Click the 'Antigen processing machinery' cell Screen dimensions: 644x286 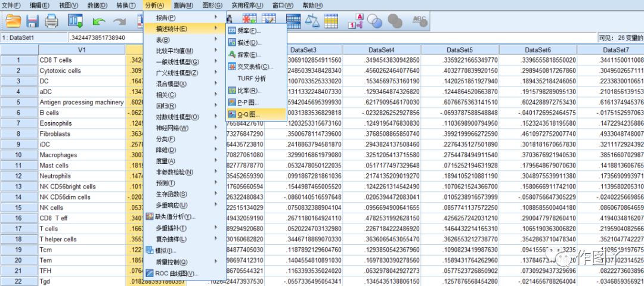[x=82, y=102]
